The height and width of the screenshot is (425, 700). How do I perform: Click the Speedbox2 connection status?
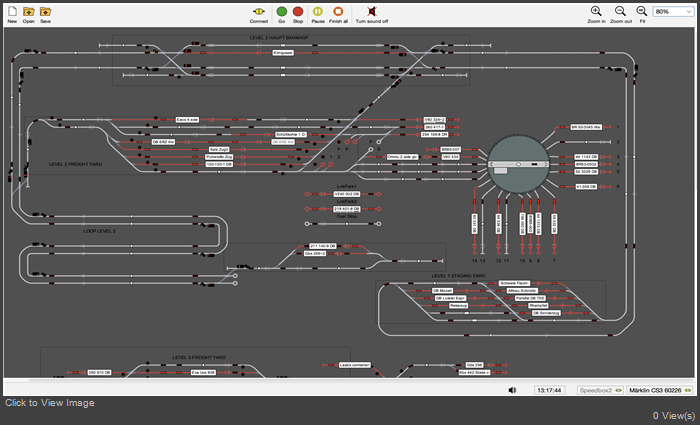coord(598,390)
